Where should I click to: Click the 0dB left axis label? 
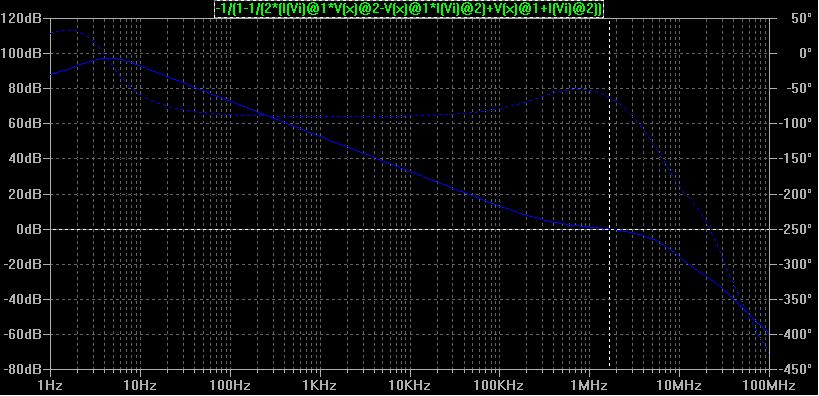click(28, 229)
